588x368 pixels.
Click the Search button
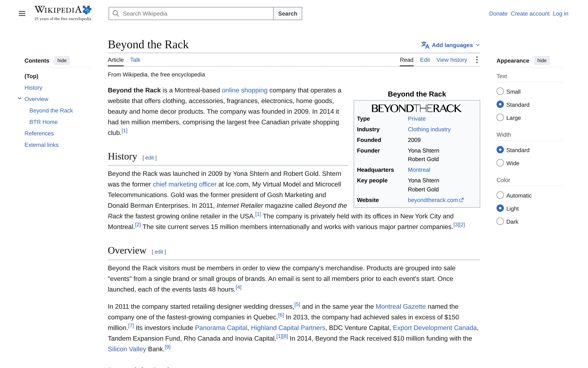[287, 13]
